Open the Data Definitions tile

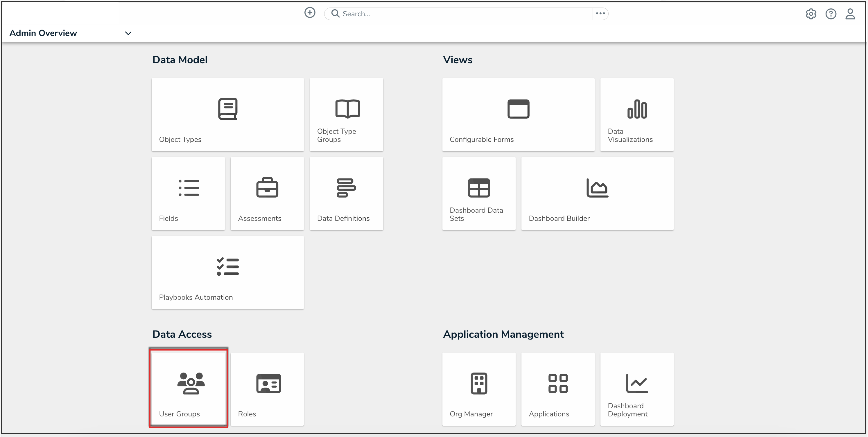[x=346, y=193]
